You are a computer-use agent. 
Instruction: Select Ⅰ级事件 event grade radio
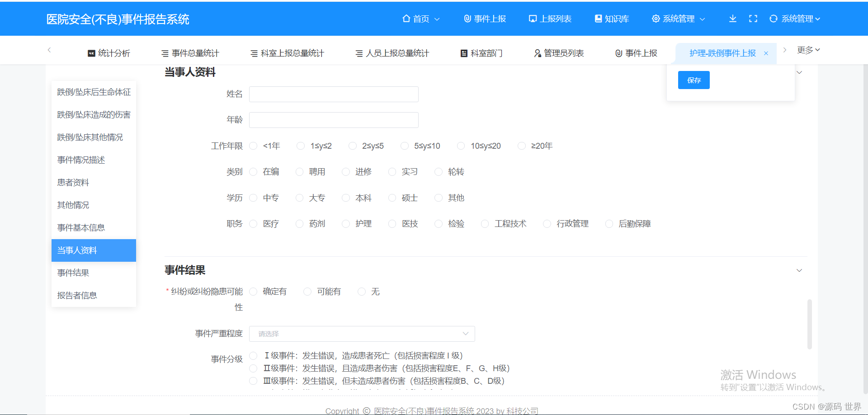pos(253,356)
